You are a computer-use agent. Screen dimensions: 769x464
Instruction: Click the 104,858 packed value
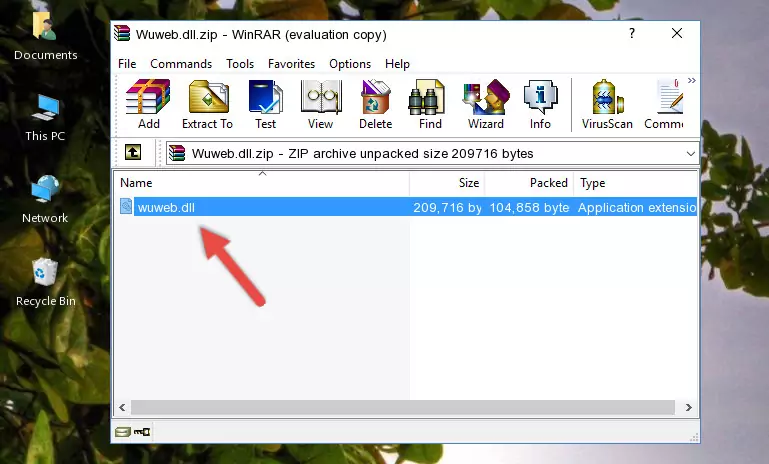coord(529,207)
